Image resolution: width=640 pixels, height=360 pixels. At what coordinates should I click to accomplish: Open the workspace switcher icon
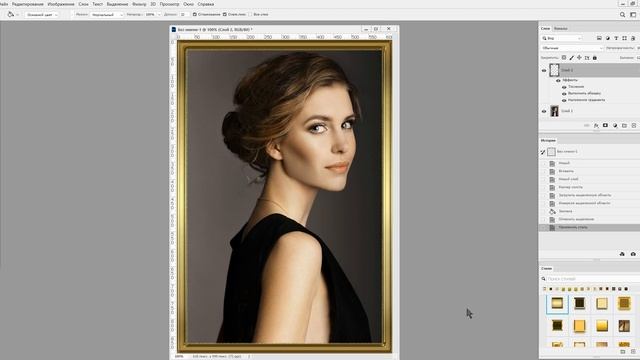(633, 15)
